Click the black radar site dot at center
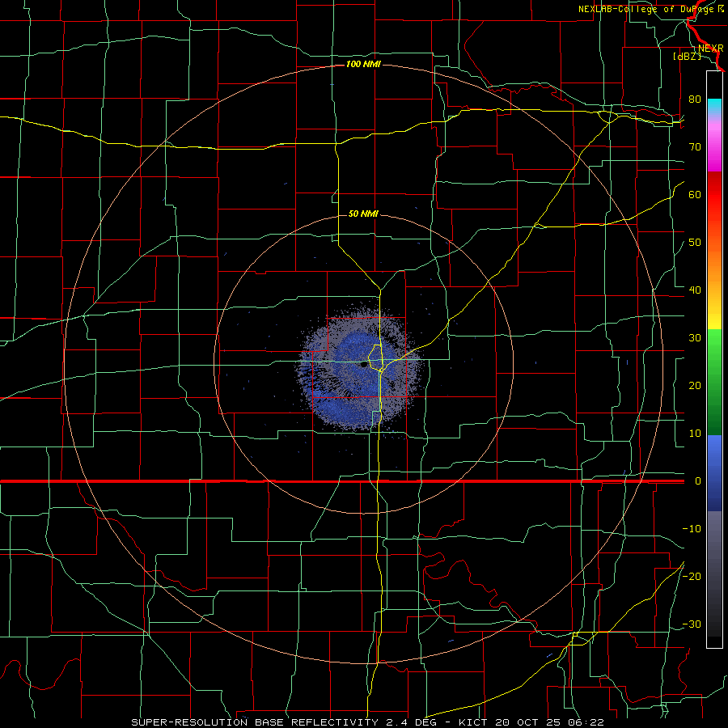This screenshot has width=728, height=728. coord(363,365)
